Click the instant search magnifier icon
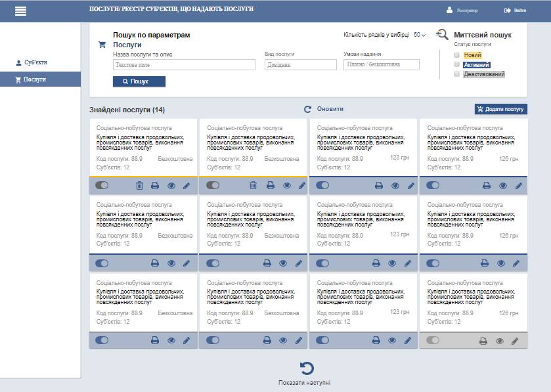The image size is (551, 392). pos(443,35)
